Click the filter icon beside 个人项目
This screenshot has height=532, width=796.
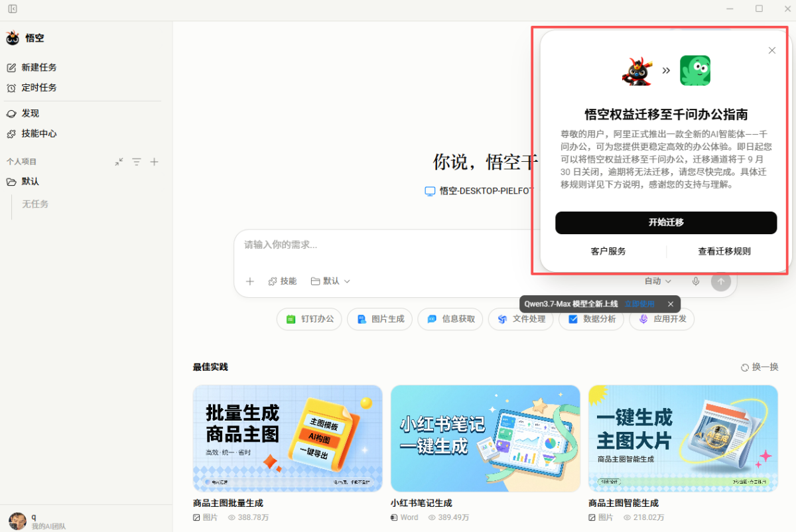[x=137, y=162]
